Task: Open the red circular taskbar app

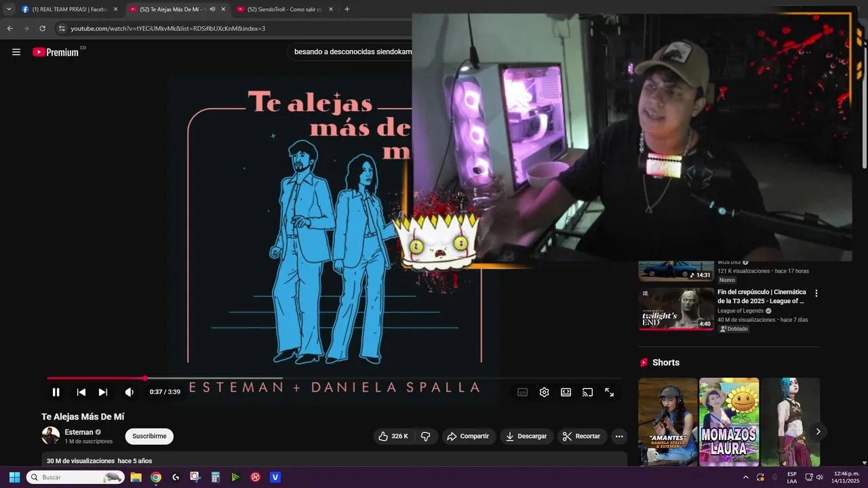Action: pos(255,477)
